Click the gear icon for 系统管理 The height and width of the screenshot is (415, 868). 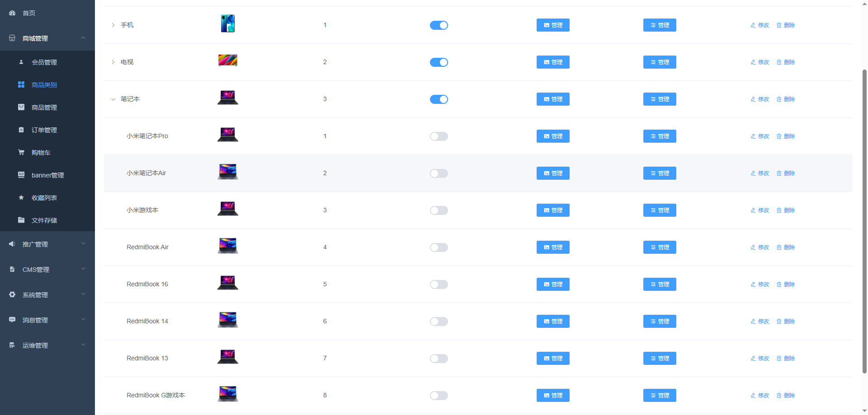[x=12, y=295]
